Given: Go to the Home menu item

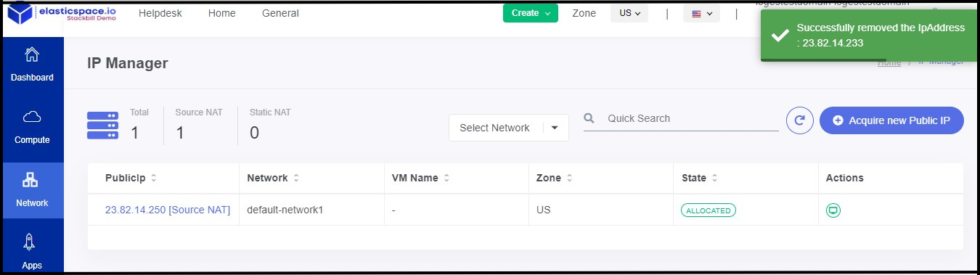Looking at the screenshot, I should tap(221, 13).
